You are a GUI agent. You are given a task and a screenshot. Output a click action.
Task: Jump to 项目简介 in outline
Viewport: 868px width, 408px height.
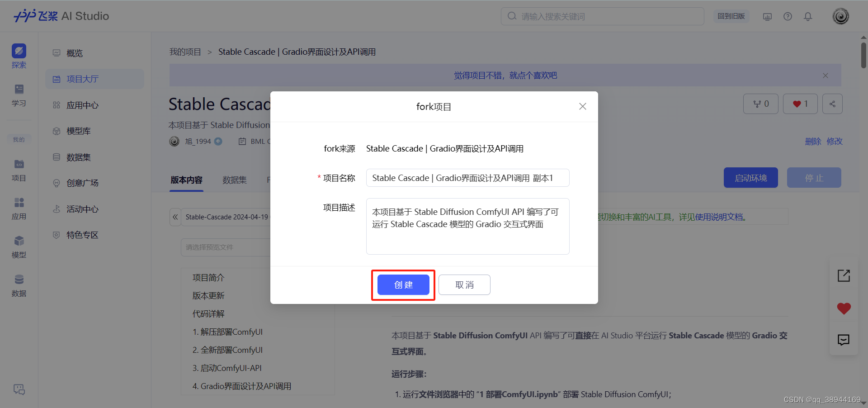pyautogui.click(x=208, y=278)
